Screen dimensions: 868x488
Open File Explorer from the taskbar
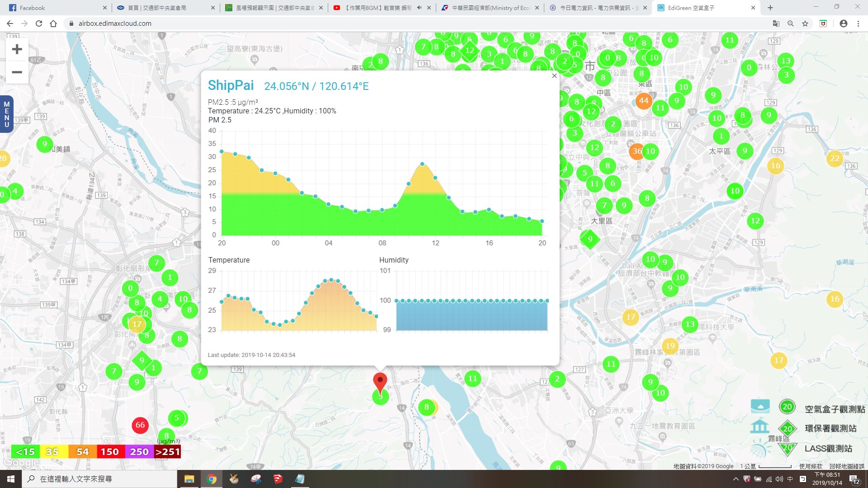tap(189, 479)
